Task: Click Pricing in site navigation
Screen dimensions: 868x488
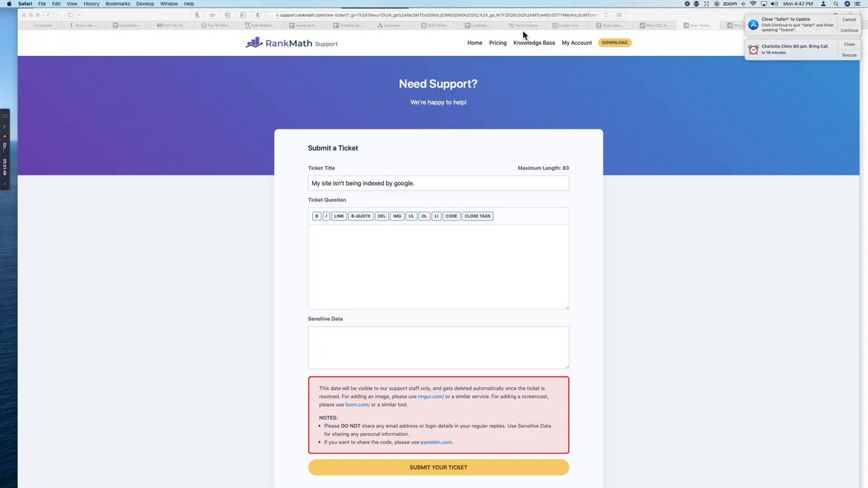Action: point(498,43)
